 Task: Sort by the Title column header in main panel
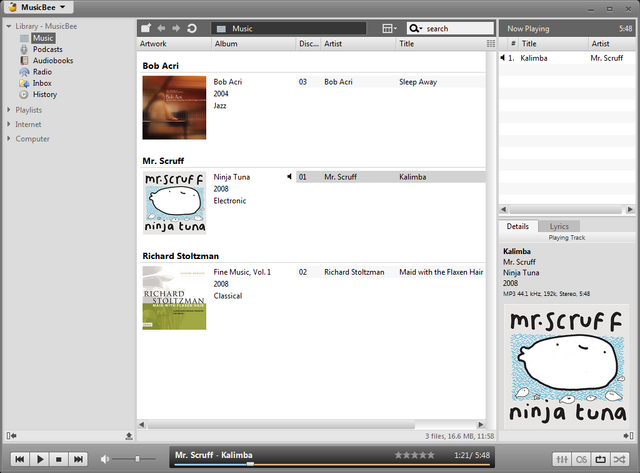(x=441, y=44)
